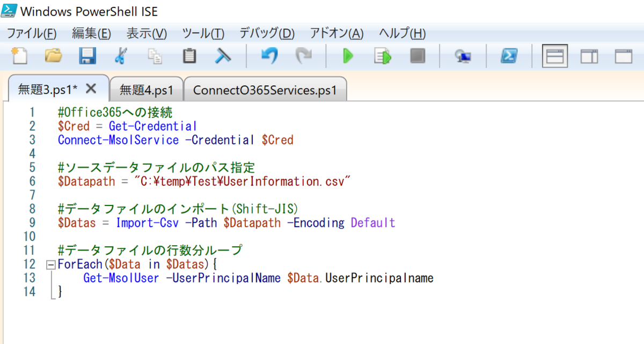Viewport: 644px width, 344px height.
Task: Click the $Datas variable on line 9
Action: (77, 223)
